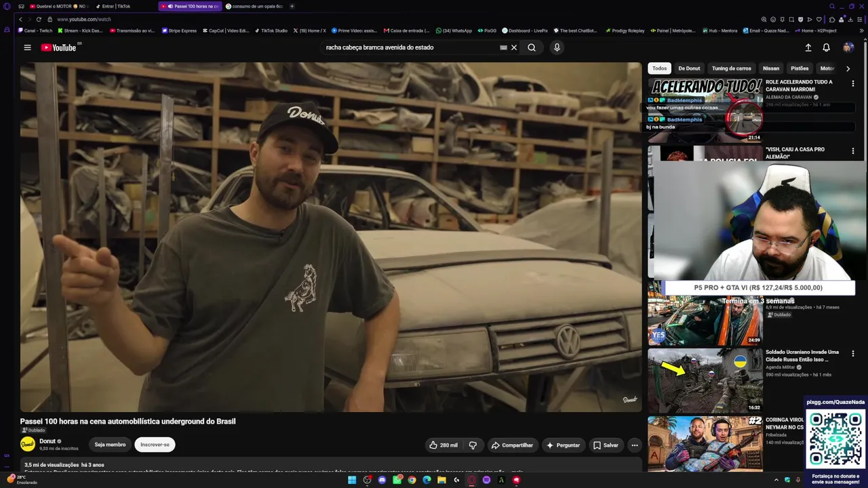
Task: Open the weather widget showing 28°C
Action: (22, 479)
